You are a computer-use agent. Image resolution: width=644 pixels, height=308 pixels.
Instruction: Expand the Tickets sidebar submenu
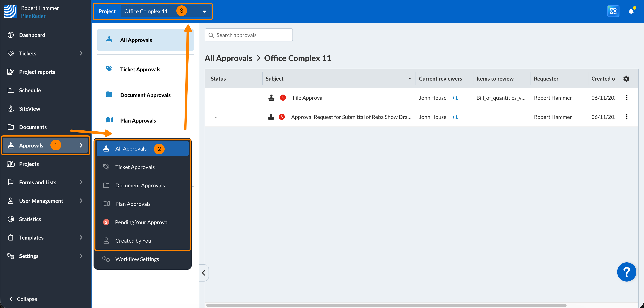pos(81,53)
